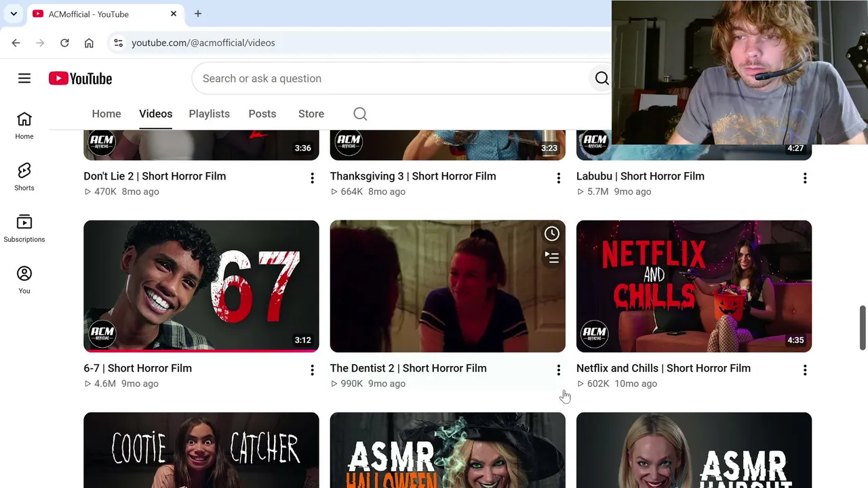The image size is (868, 488).
Task: Play the ASMR Halloween video thumbnail
Action: coord(448,450)
